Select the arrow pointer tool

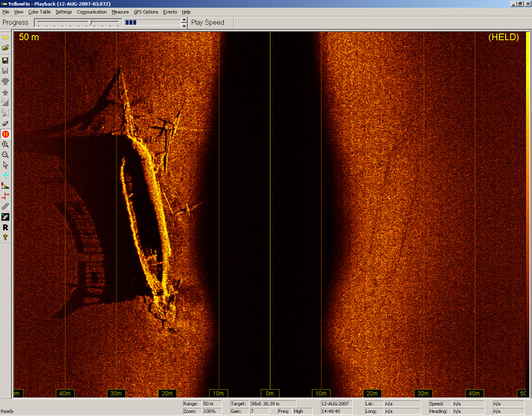click(5, 164)
